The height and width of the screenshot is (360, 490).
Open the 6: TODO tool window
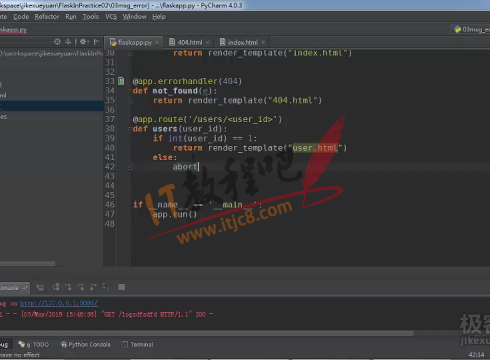pos(34,344)
